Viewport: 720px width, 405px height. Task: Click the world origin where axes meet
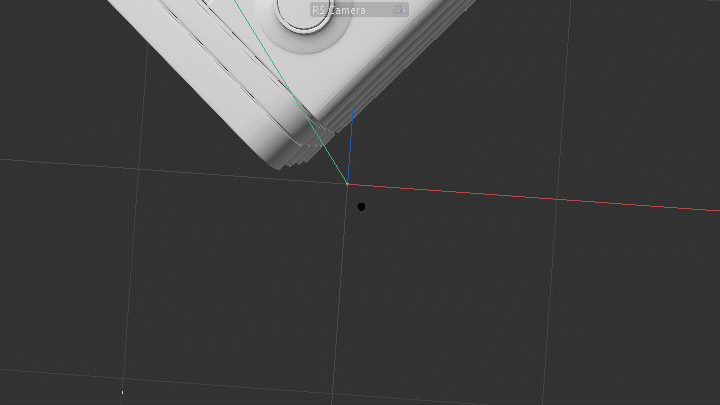pos(347,184)
